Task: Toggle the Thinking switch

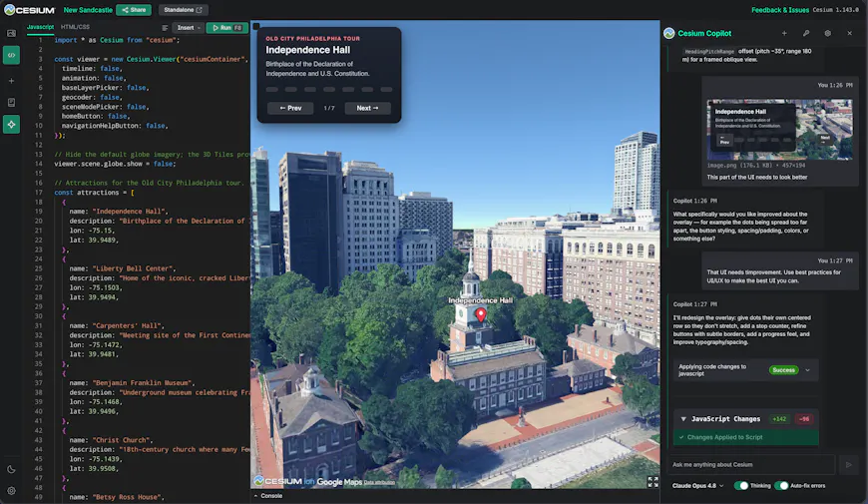Action: [740, 486]
